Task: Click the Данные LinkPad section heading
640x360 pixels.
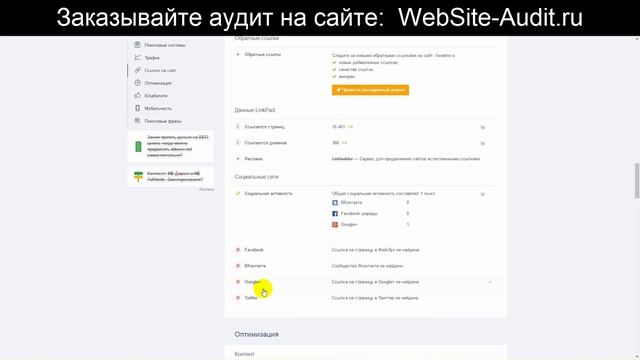Action: coord(255,110)
